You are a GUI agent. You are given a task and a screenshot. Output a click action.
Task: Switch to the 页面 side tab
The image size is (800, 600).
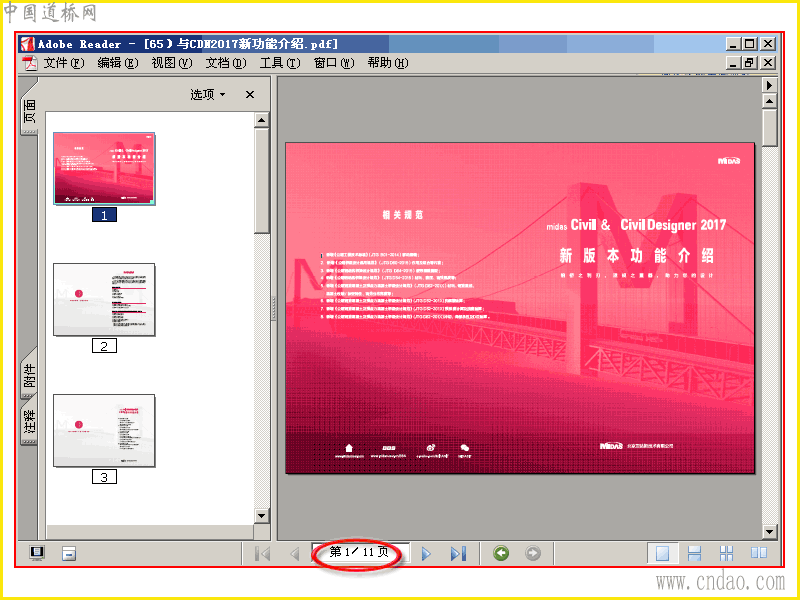(30, 111)
